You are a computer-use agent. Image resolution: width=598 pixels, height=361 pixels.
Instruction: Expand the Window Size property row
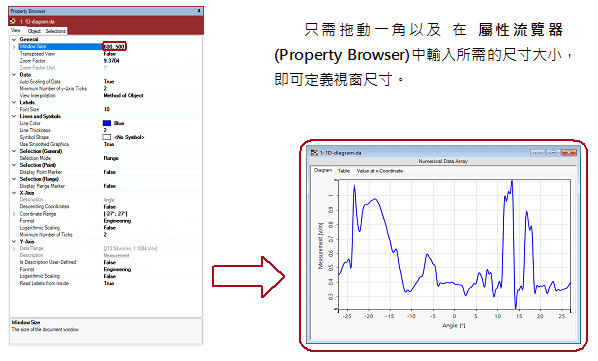pyautogui.click(x=14, y=47)
